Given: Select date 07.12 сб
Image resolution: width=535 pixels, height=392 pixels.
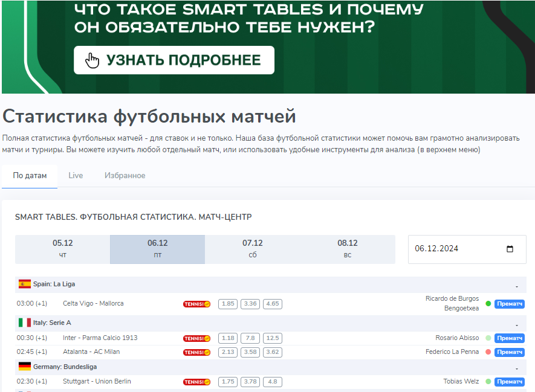Looking at the screenshot, I should (252, 249).
